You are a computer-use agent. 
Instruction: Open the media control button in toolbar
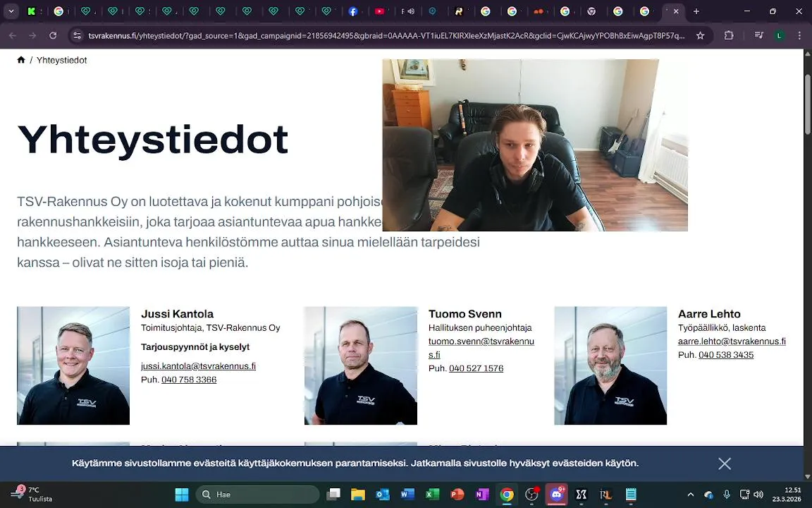(758, 35)
